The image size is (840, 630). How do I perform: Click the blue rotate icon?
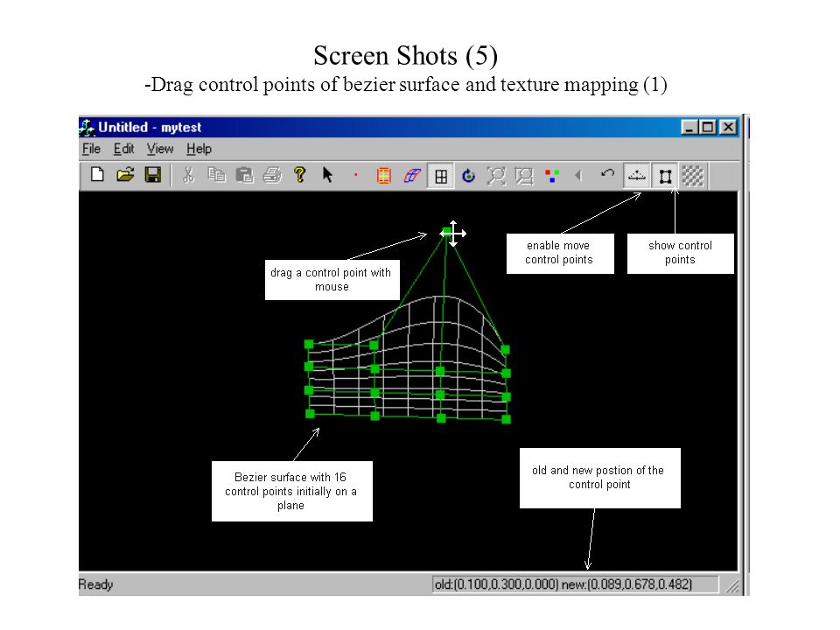click(468, 176)
